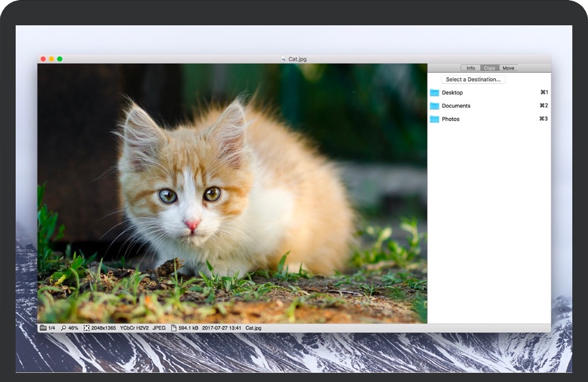This screenshot has width=588, height=382.
Task: Switch to the Move tab
Action: [x=508, y=68]
